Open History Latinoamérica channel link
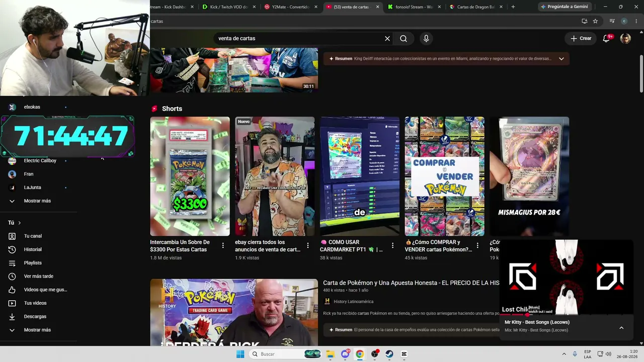The width and height of the screenshot is (644, 362). [353, 302]
